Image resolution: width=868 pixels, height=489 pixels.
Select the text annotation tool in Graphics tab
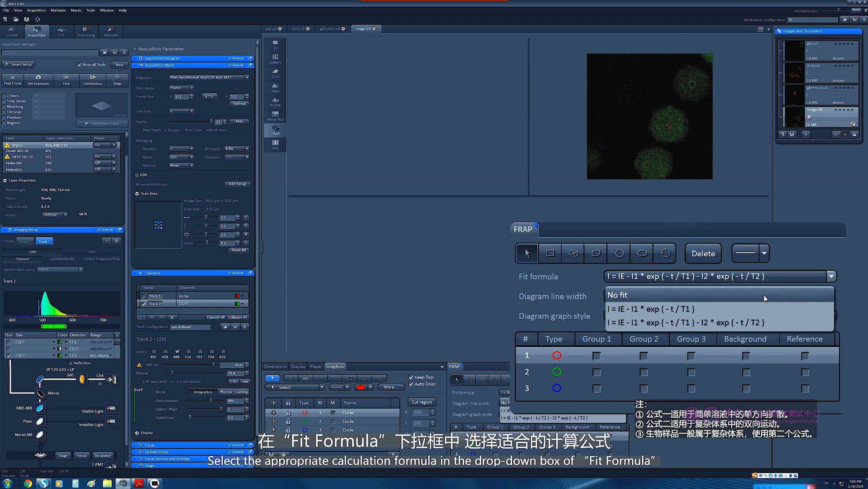[291, 378]
